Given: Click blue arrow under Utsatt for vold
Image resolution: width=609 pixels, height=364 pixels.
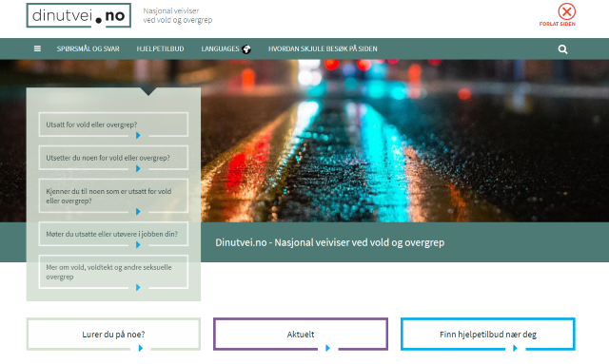Looking at the screenshot, I should tap(138, 136).
